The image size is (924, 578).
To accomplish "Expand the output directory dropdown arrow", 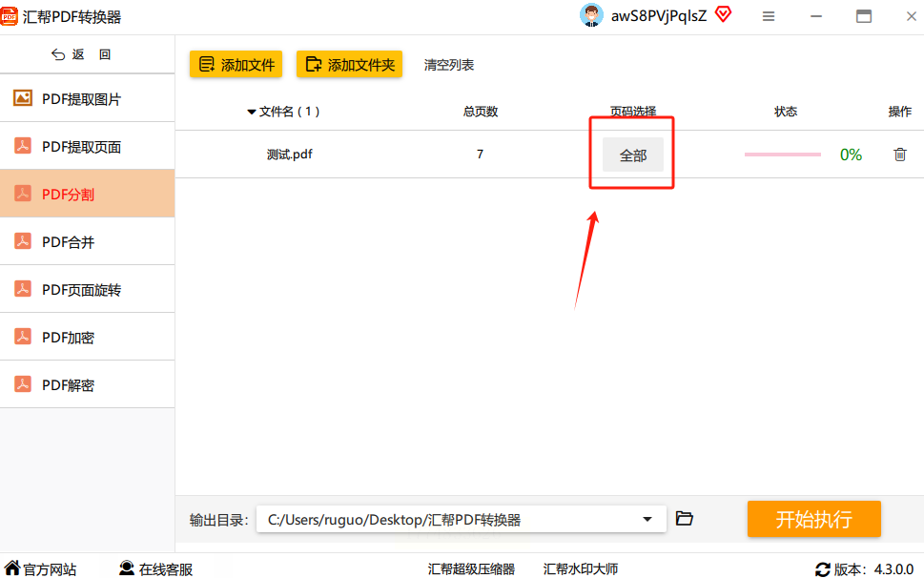I will (647, 519).
